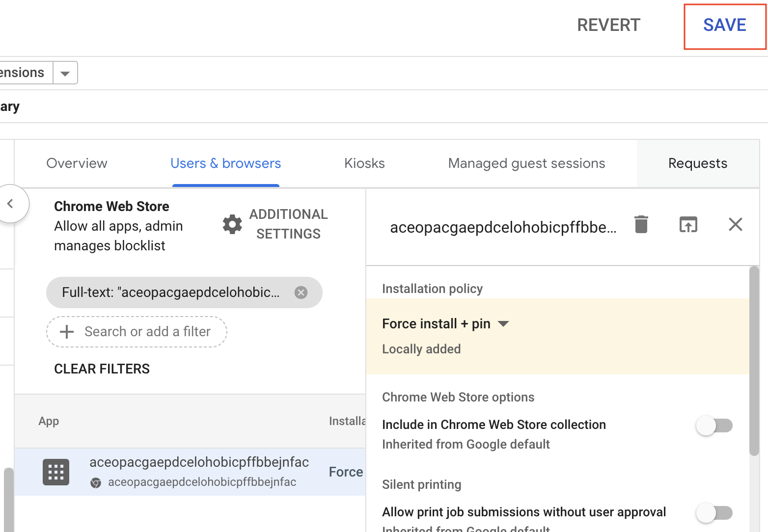Screen dimensions: 768x532
Task: Delete the app using trash icon
Action: [641, 224]
